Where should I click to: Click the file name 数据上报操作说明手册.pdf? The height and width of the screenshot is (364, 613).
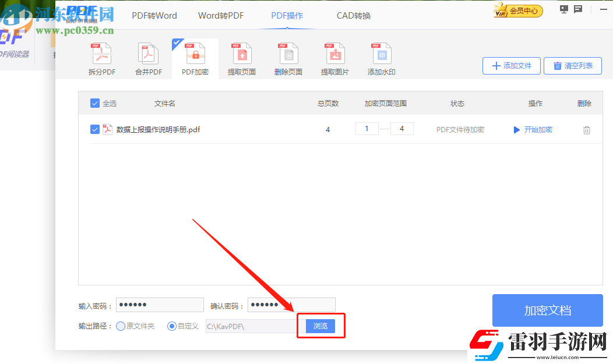[x=158, y=130]
